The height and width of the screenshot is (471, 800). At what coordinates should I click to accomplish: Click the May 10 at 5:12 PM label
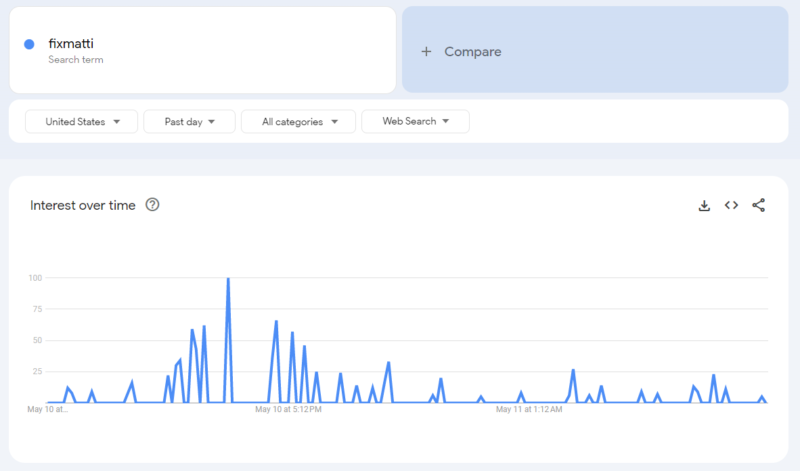(288, 409)
